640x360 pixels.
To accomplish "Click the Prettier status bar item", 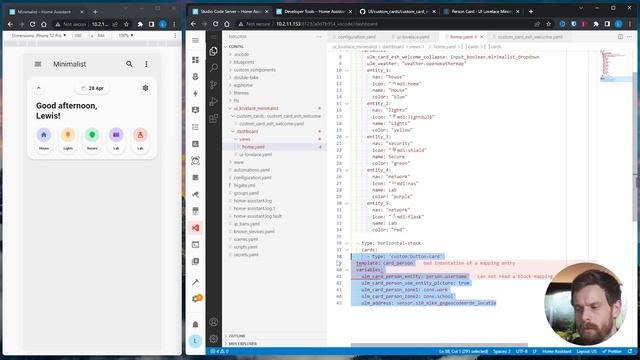I will coord(611,351).
